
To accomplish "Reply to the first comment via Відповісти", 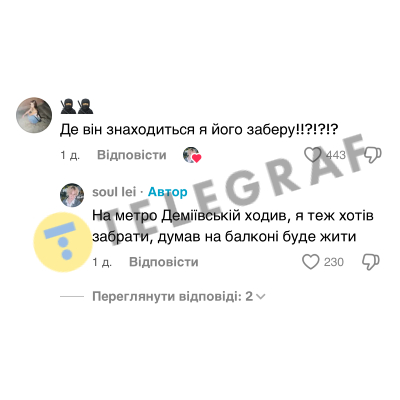I will (x=132, y=155).
